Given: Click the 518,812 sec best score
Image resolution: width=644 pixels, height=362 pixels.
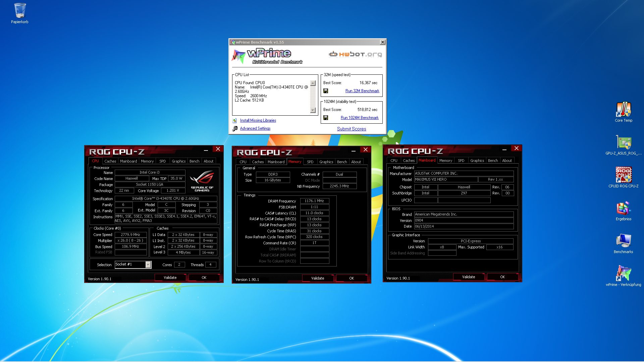Looking at the screenshot, I should (367, 110).
